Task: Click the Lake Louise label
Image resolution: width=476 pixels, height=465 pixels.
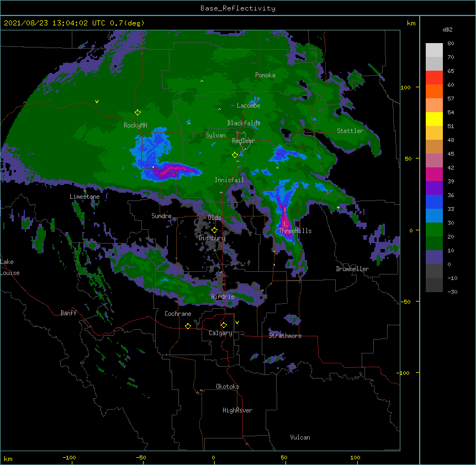Action: coord(10,267)
